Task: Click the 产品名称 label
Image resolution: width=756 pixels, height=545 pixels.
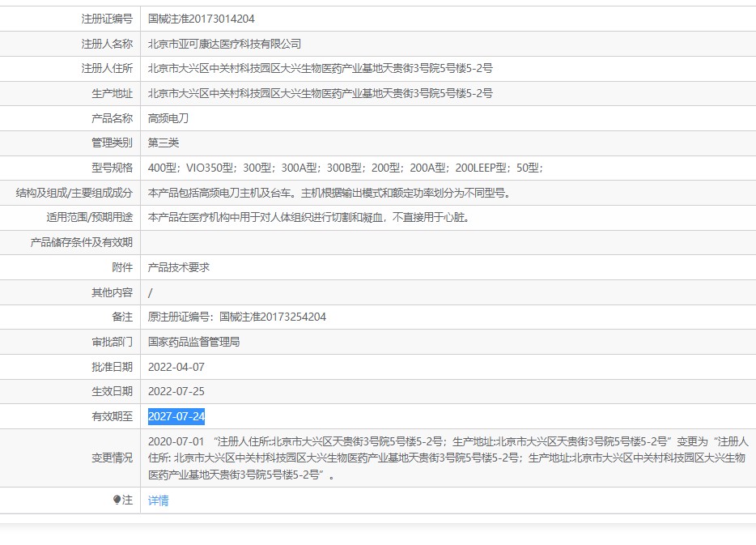Action: pos(113,118)
